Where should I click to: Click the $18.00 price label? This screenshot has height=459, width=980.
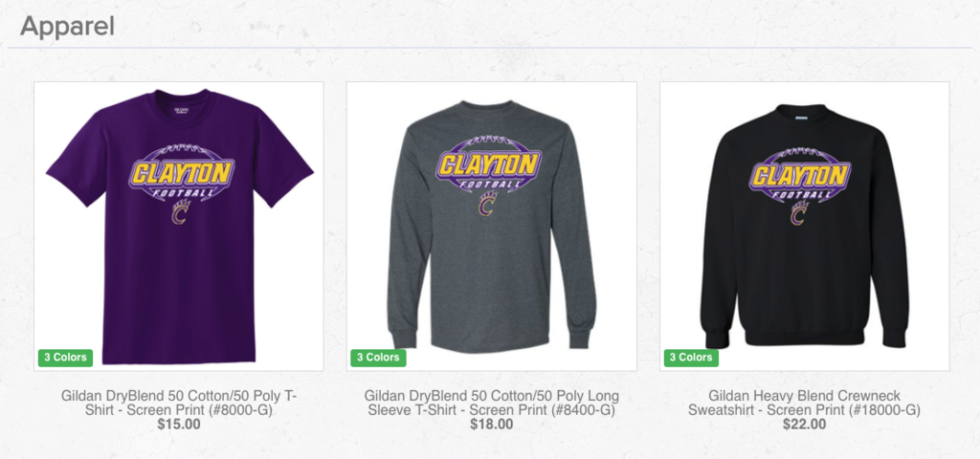492,425
